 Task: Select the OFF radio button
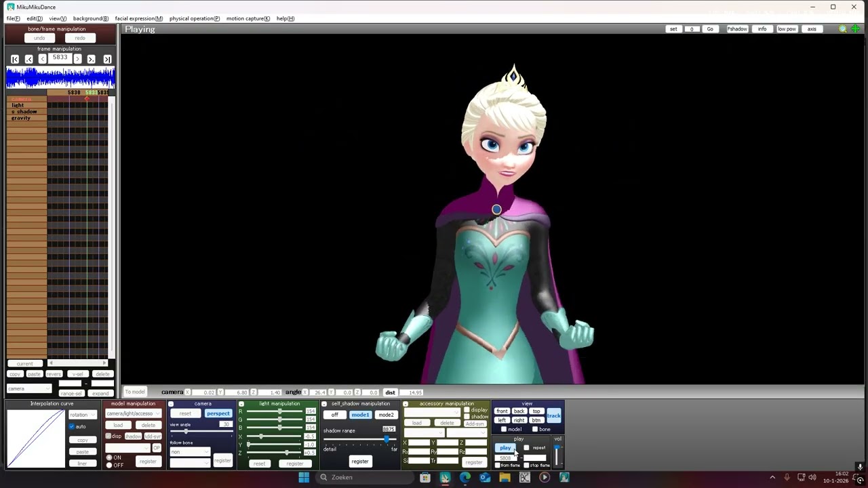(109, 465)
